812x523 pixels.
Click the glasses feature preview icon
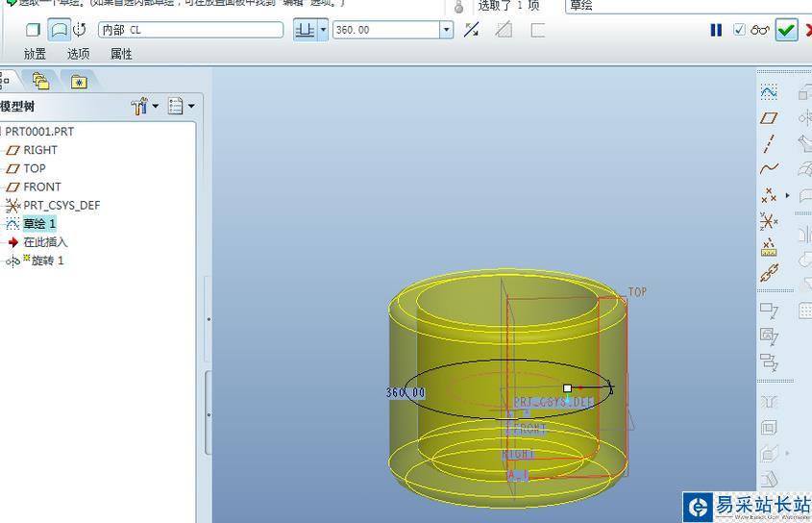pyautogui.click(x=760, y=30)
